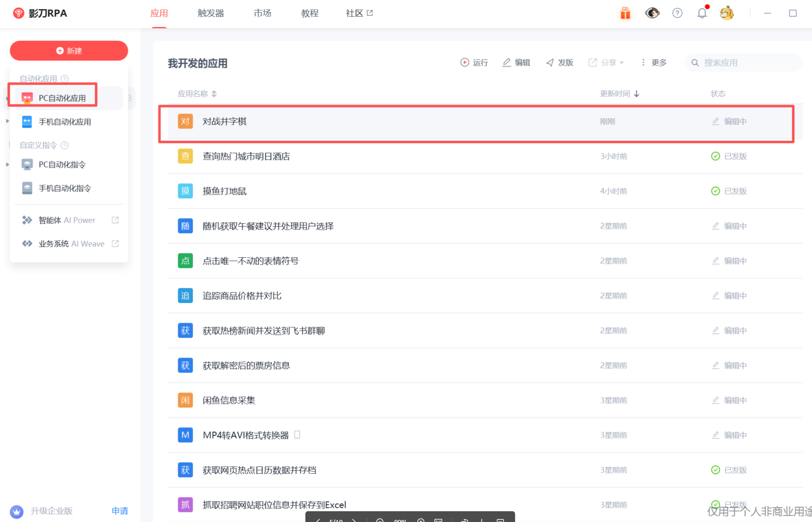Open the user avatar menu
This screenshot has width=812, height=522.
pyautogui.click(x=727, y=13)
